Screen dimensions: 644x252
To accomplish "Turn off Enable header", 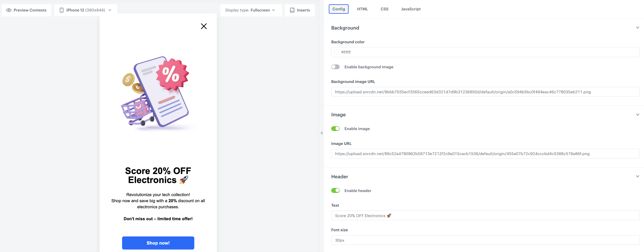I will click(336, 190).
